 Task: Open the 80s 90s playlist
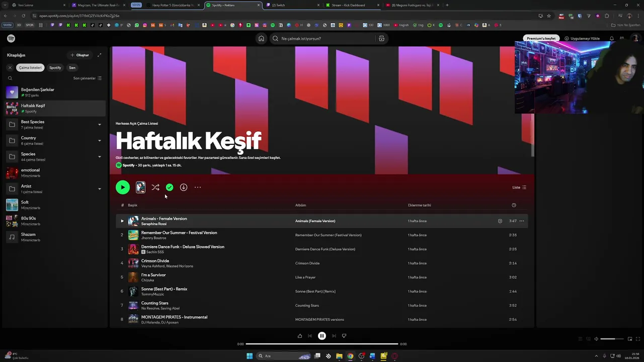[x=55, y=221]
